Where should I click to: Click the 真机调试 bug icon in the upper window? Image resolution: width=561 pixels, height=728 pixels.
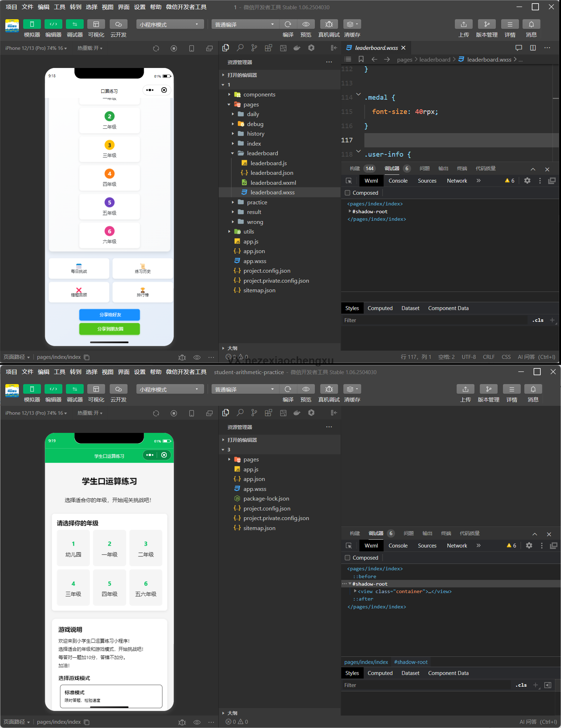[x=329, y=24]
